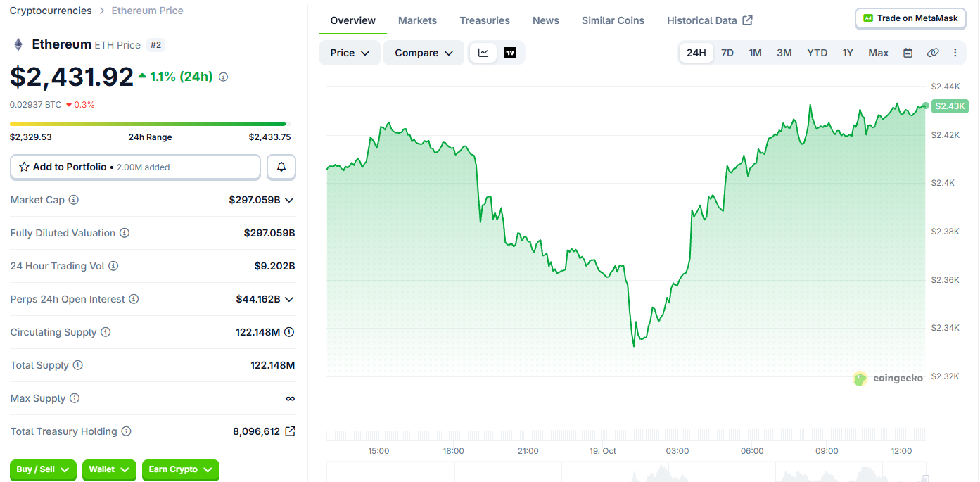Screen dimensions: 980x482
Task: Click the Ad badge in the MetaMask button
Action: (868, 18)
